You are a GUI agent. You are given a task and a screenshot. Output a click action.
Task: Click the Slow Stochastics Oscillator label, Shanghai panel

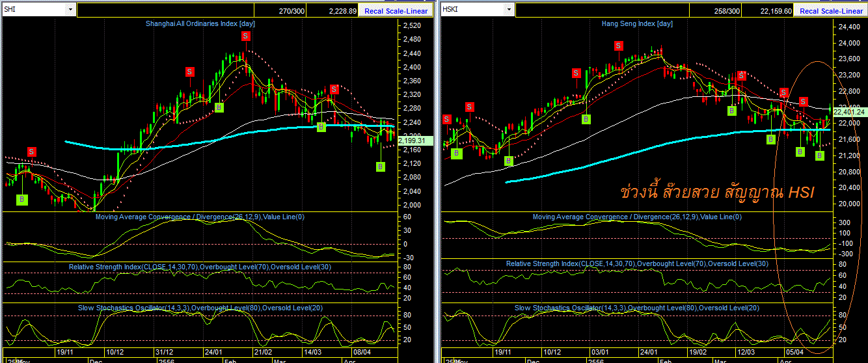(200, 308)
